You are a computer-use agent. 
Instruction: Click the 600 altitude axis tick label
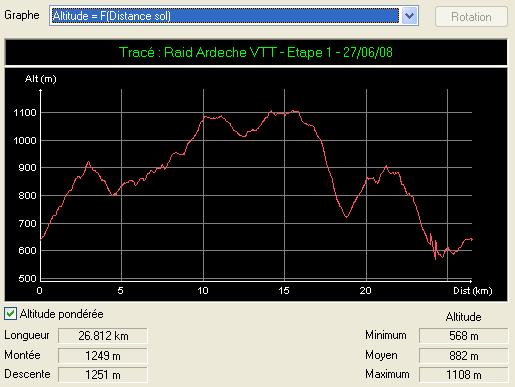click(27, 250)
